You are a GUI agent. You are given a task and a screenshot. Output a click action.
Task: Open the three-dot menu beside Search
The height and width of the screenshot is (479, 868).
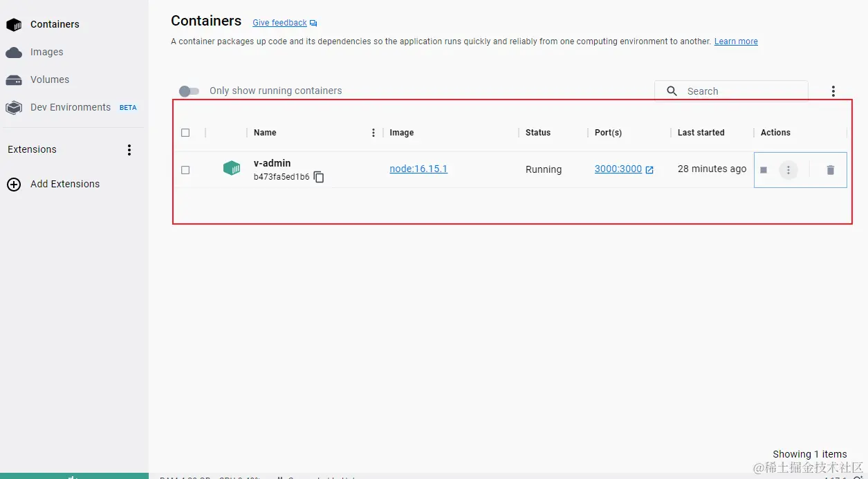(833, 91)
